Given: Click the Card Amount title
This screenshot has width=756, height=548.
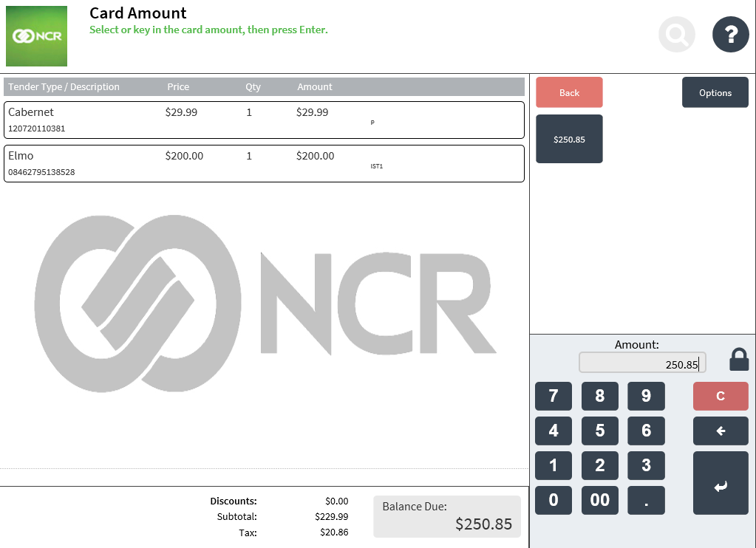Looking at the screenshot, I should [x=138, y=13].
